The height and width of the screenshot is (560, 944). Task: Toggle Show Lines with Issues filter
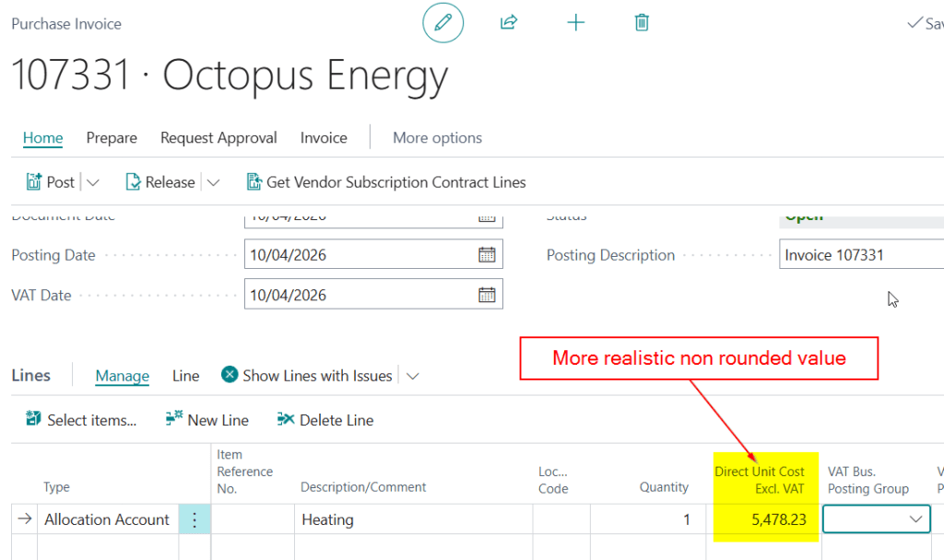pyautogui.click(x=307, y=376)
